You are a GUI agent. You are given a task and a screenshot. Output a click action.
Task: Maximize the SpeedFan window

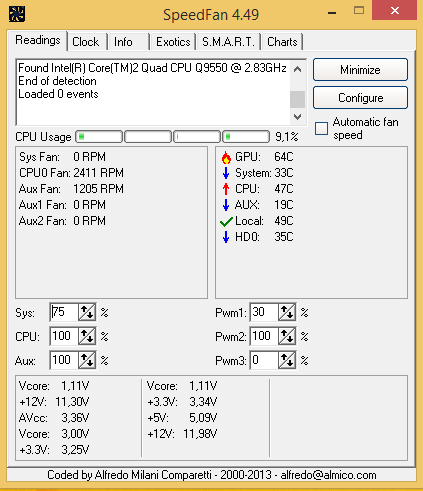[x=359, y=11]
